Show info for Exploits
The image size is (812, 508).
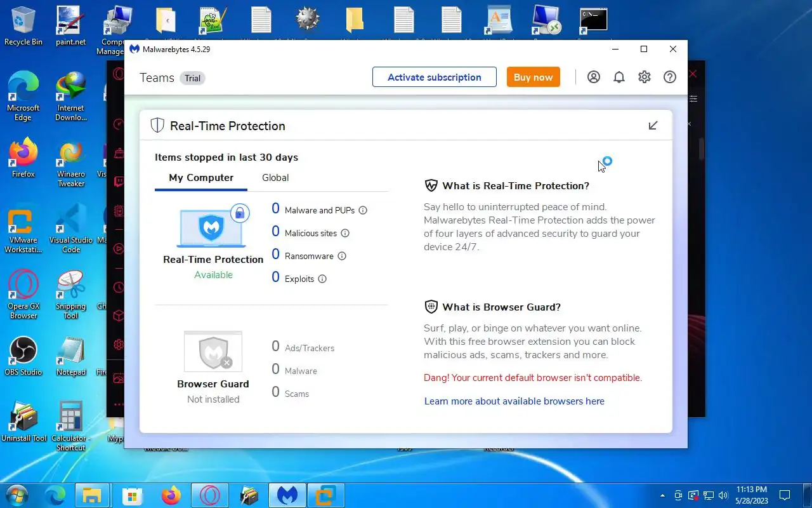tap(322, 279)
